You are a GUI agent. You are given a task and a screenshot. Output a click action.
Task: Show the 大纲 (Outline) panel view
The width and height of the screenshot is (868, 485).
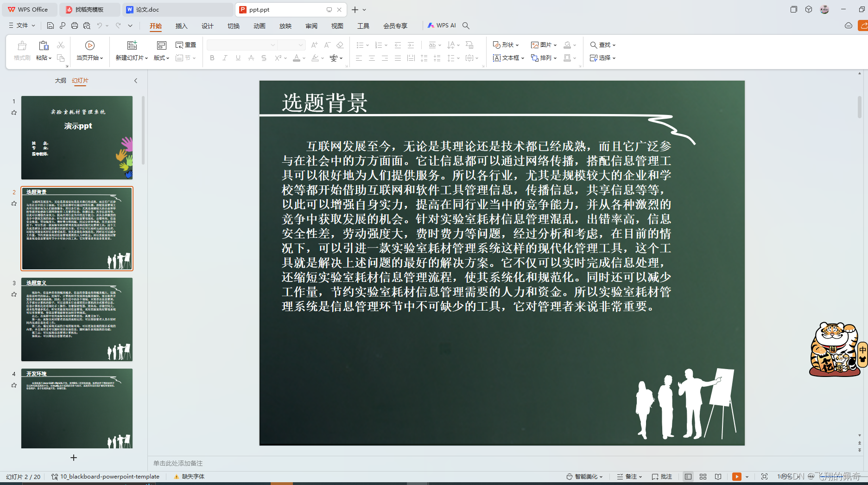[x=61, y=80]
